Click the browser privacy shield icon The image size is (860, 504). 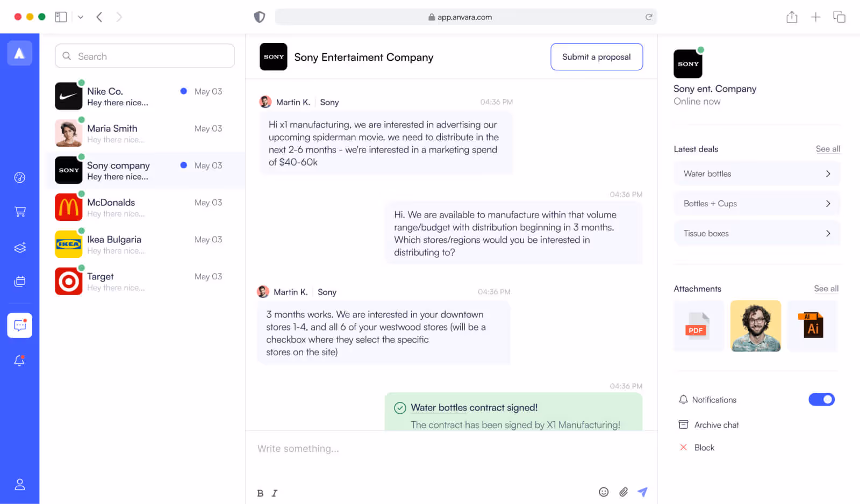pyautogui.click(x=260, y=17)
